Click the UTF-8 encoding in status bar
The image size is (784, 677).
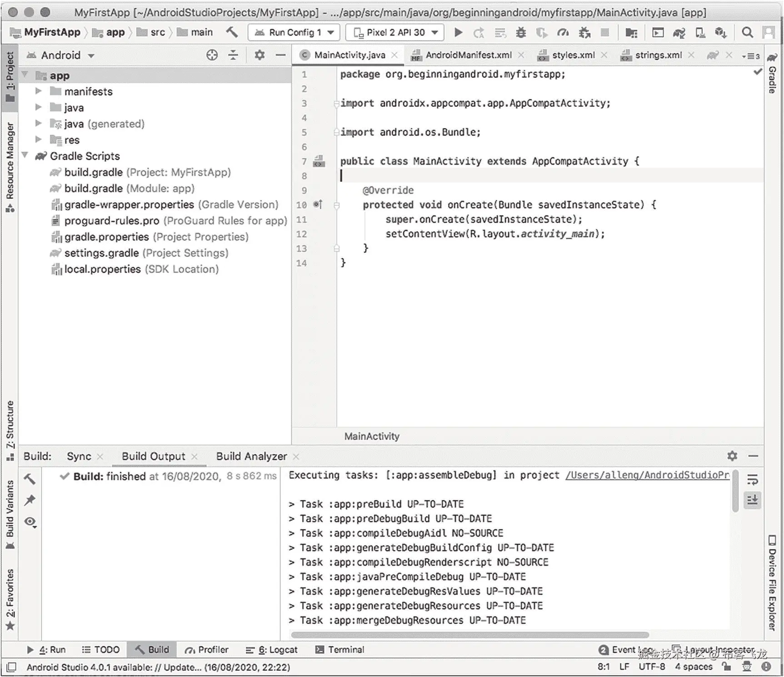[652, 667]
